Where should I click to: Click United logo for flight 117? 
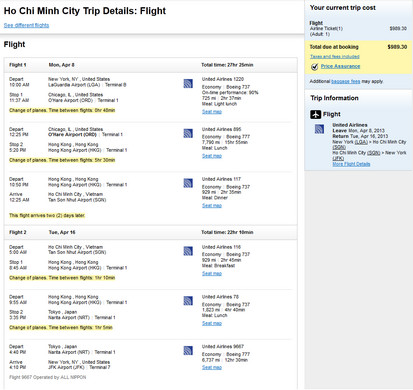188,183
